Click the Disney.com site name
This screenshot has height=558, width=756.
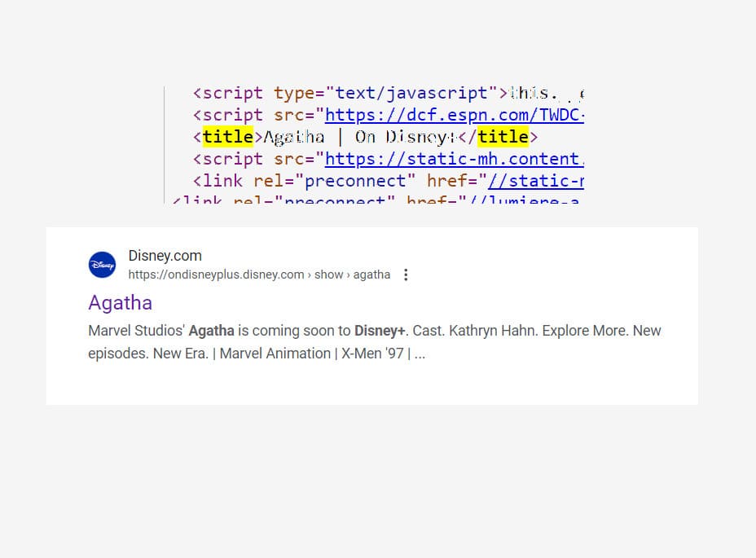(165, 256)
